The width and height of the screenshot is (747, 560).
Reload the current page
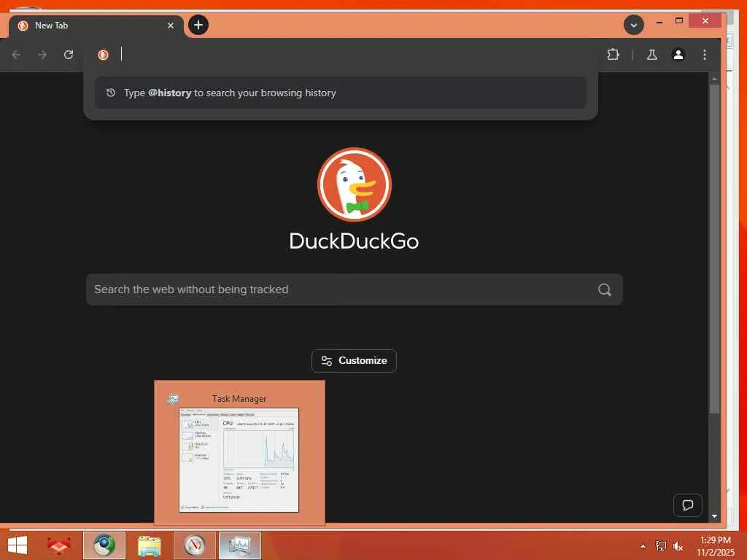click(x=69, y=55)
